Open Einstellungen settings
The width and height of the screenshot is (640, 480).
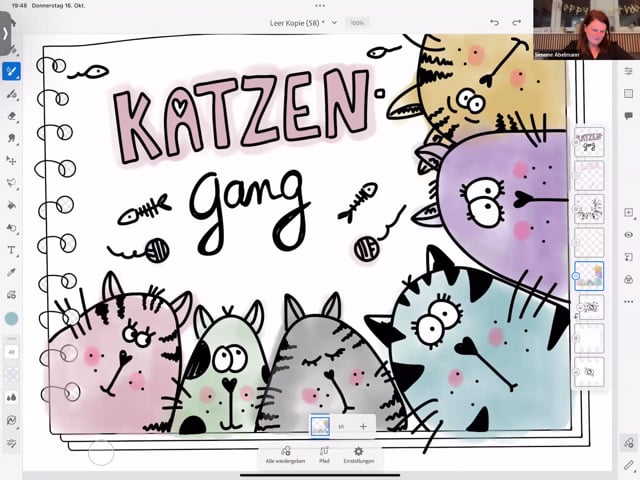(358, 455)
